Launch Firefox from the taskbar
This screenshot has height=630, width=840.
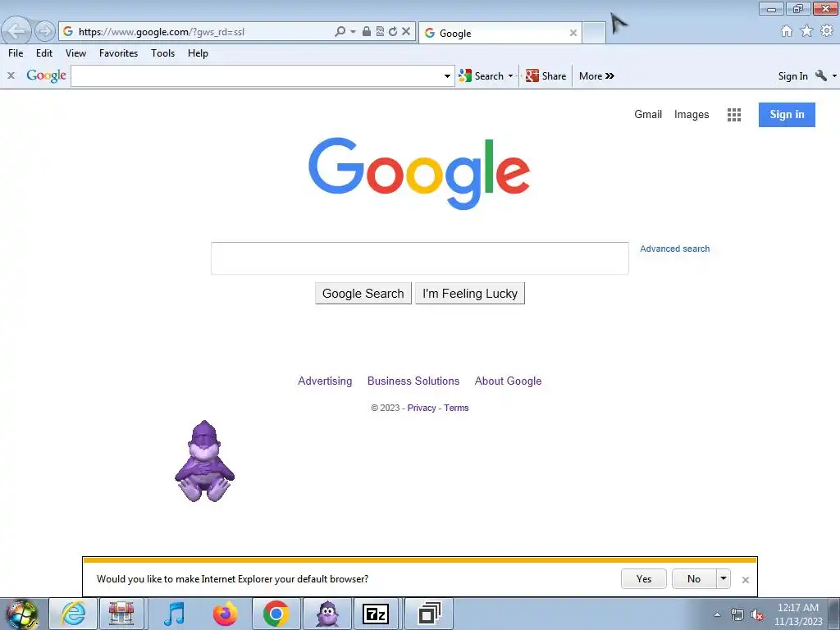(x=225, y=614)
